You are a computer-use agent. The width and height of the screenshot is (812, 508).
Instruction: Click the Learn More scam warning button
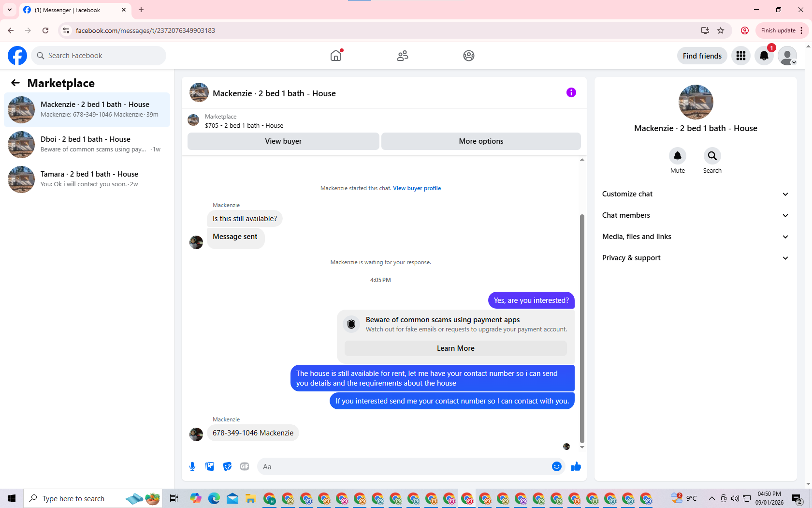click(456, 348)
